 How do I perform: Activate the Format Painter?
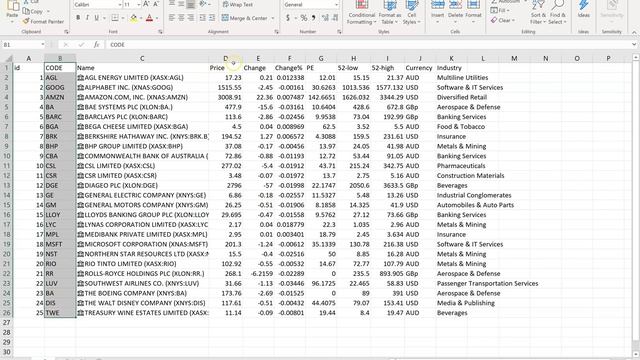43,21
